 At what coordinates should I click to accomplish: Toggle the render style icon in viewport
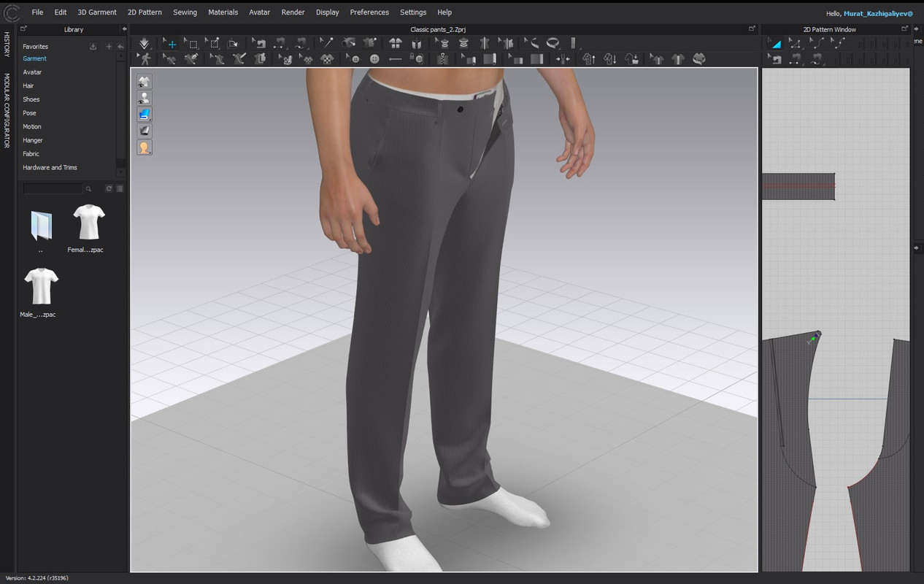pyautogui.click(x=145, y=131)
